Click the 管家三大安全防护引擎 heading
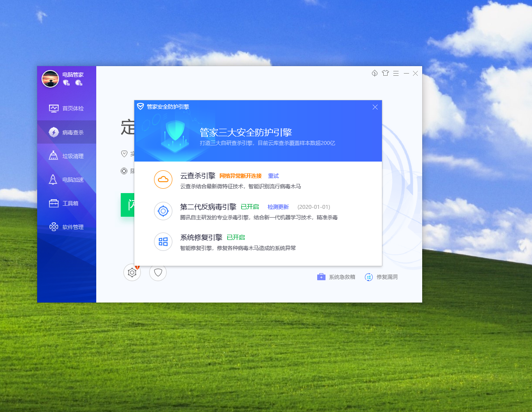Viewport: 532px width, 412px height. (x=246, y=132)
